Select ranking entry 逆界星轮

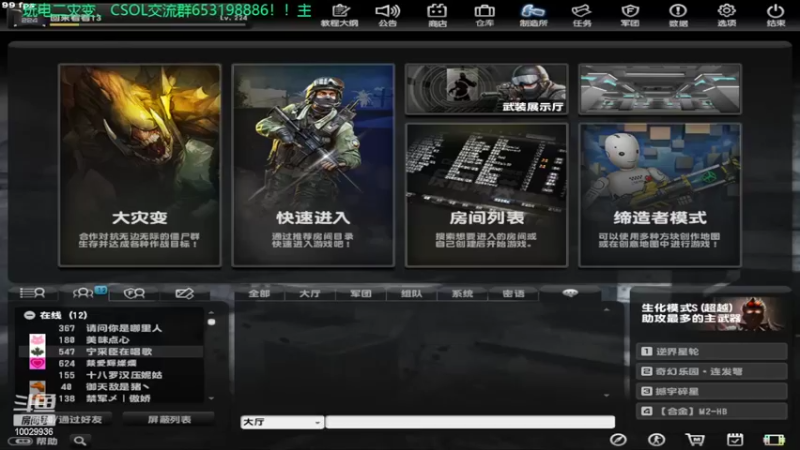tap(712, 352)
